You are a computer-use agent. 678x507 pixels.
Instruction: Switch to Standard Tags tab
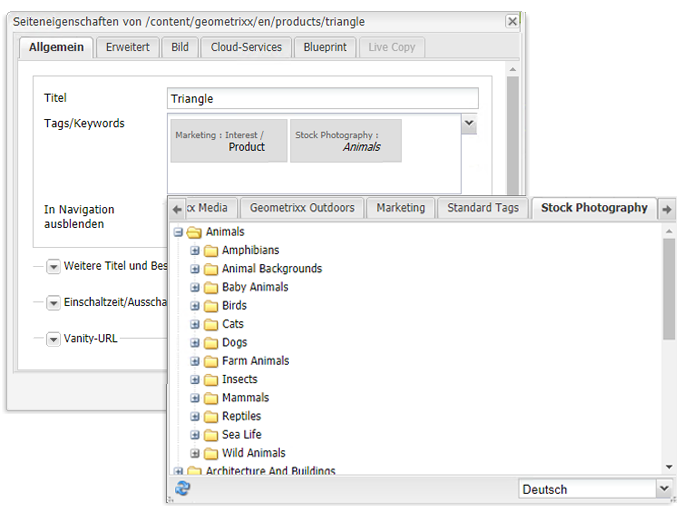483,208
